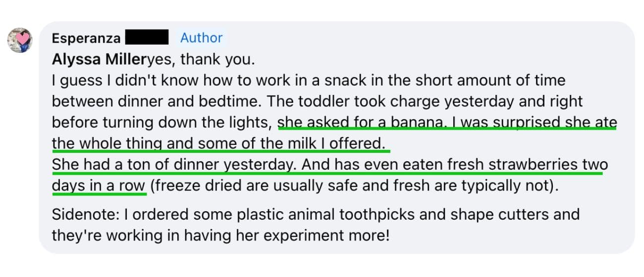Click the words "yes, thank you."

[201, 59]
